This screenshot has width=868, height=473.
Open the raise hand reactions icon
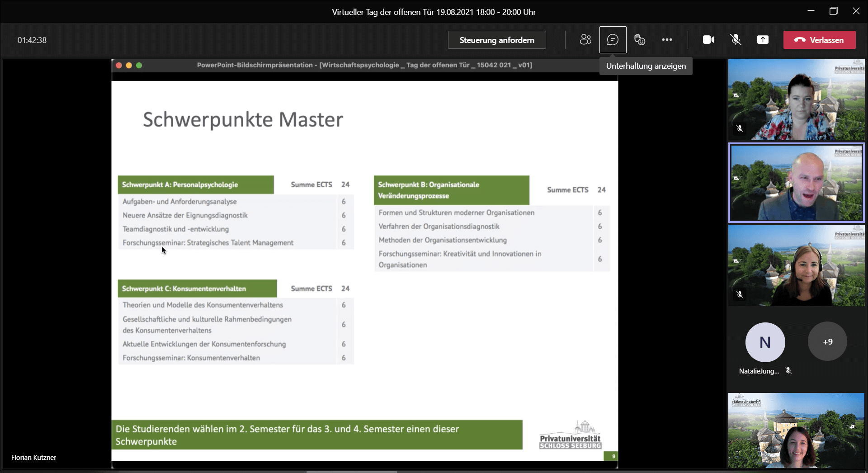click(640, 40)
